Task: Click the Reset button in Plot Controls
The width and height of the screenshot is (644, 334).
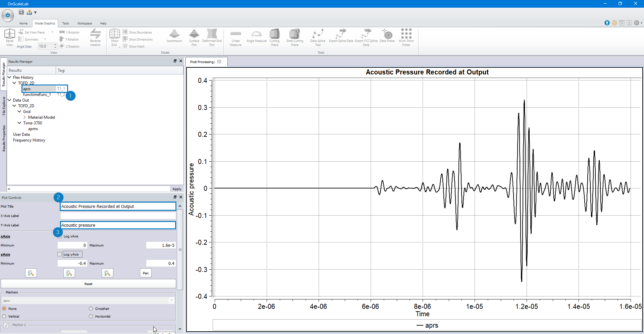Action: 88,284
